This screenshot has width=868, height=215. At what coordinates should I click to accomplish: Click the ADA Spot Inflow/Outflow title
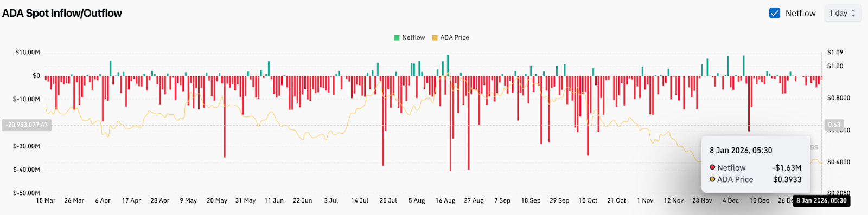[62, 13]
